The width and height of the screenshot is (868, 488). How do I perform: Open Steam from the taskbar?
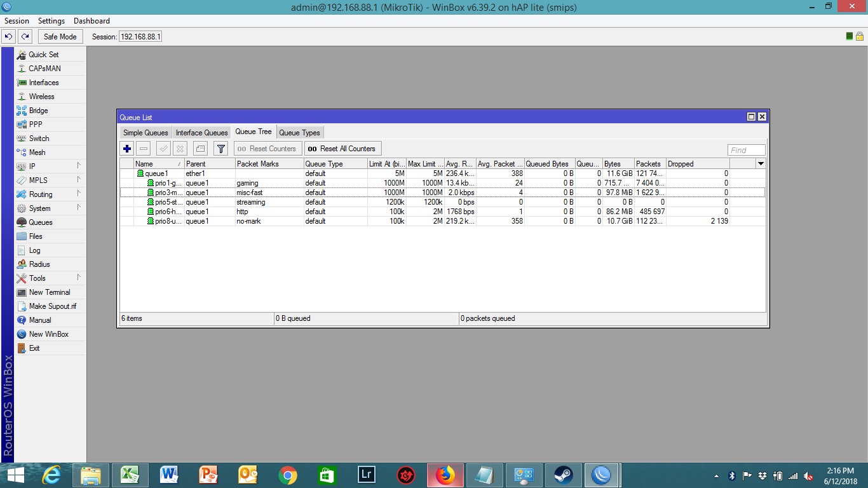pyautogui.click(x=563, y=475)
